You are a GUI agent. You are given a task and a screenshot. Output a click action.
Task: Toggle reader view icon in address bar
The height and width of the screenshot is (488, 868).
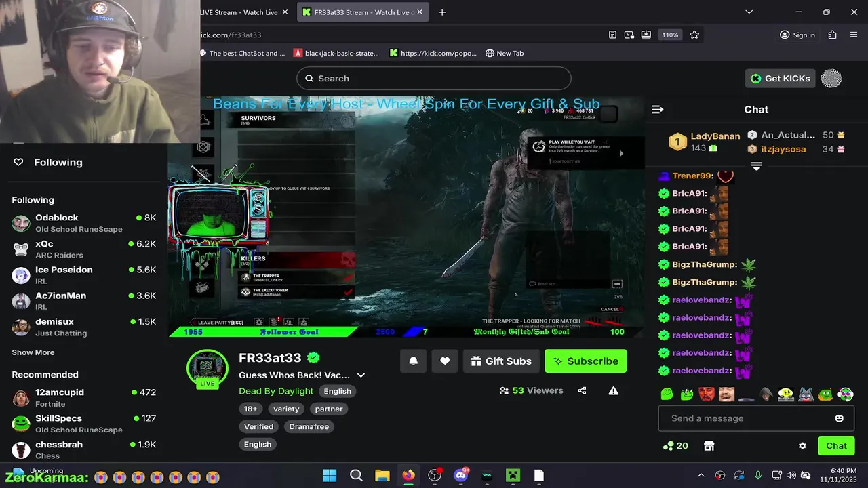click(x=612, y=35)
